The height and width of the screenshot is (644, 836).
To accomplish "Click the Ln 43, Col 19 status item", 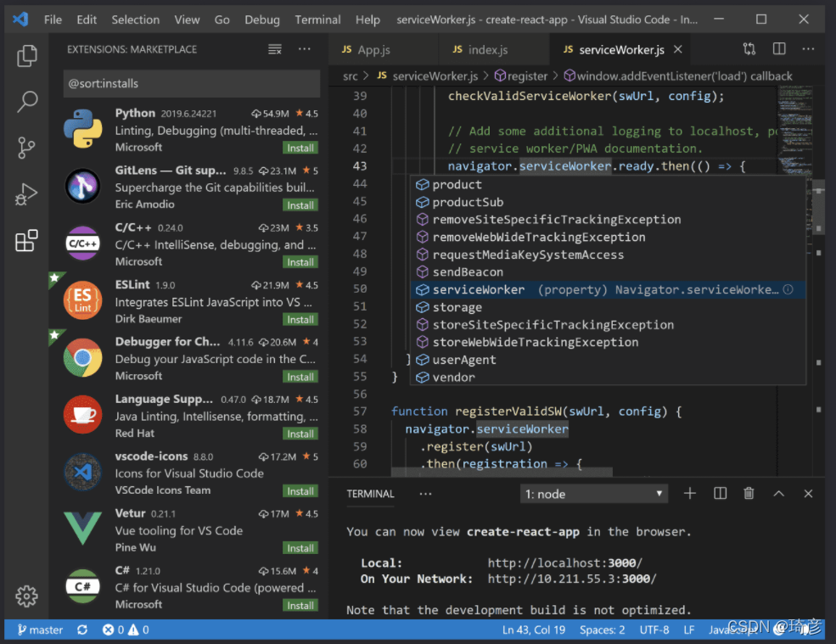I will pos(534,630).
